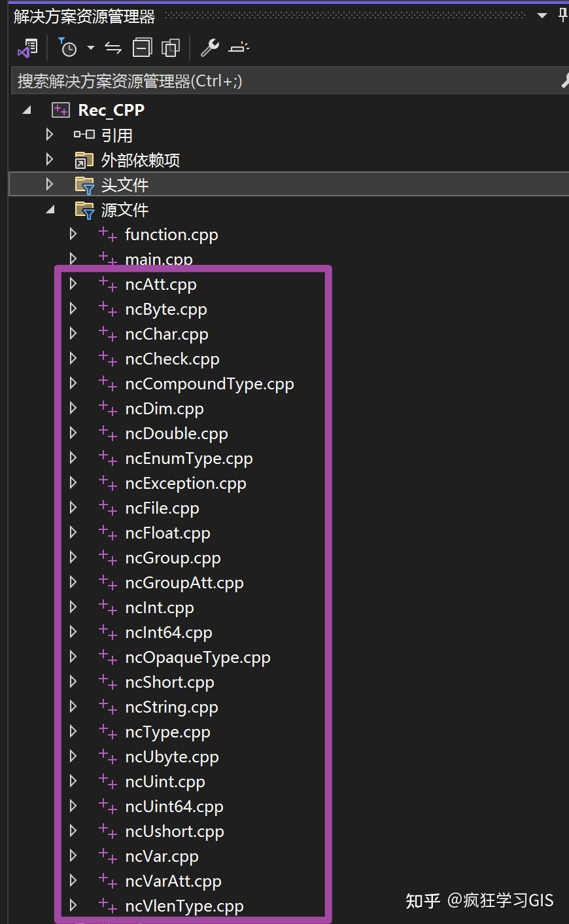Select the ncException.cpp source file
Screen dimensions: 569x924
pos(186,483)
